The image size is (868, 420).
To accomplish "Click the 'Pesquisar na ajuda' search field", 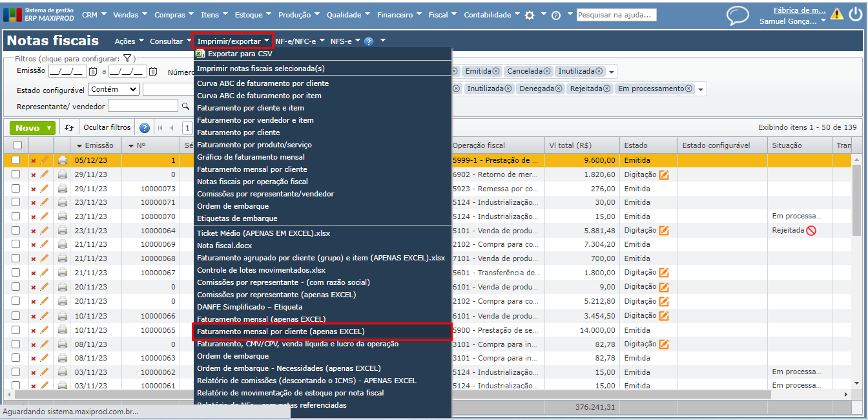I will (x=616, y=15).
